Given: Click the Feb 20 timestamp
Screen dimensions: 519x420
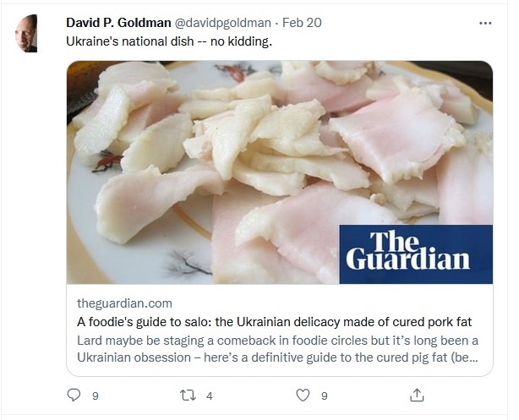Looking at the screenshot, I should (302, 23).
